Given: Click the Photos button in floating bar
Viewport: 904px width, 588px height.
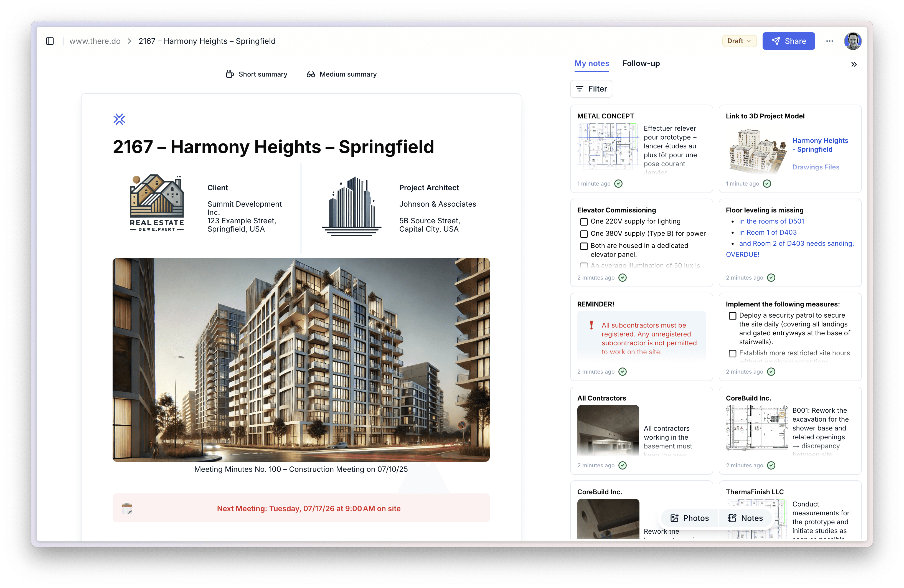Looking at the screenshot, I should [690, 518].
